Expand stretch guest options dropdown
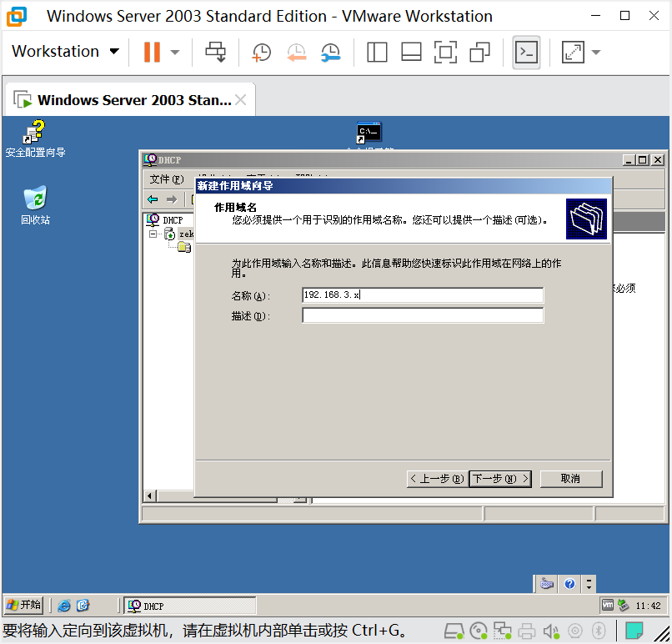Image resolution: width=672 pixels, height=644 pixels. (596, 53)
